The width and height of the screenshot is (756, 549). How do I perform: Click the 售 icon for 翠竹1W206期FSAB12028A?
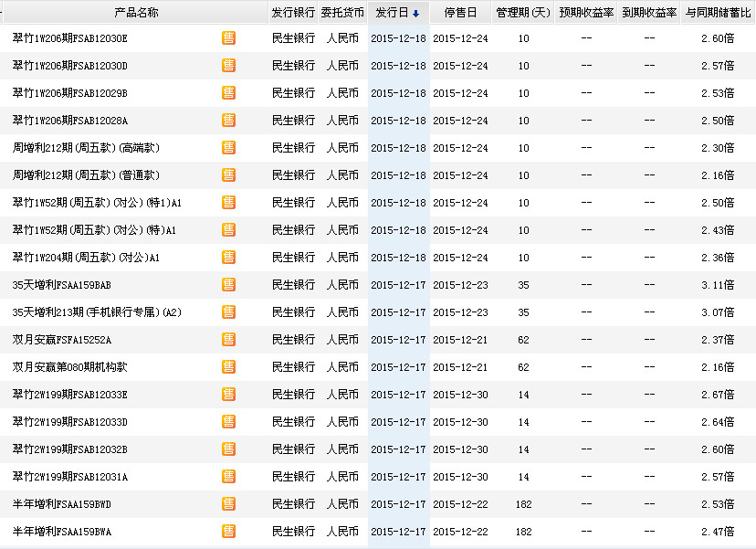tap(228, 121)
